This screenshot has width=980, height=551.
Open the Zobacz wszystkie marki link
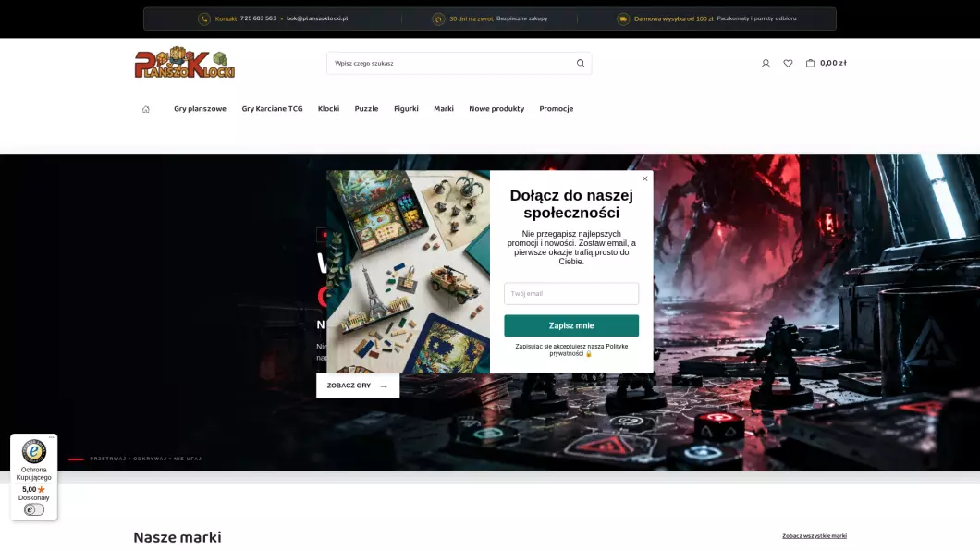click(815, 536)
